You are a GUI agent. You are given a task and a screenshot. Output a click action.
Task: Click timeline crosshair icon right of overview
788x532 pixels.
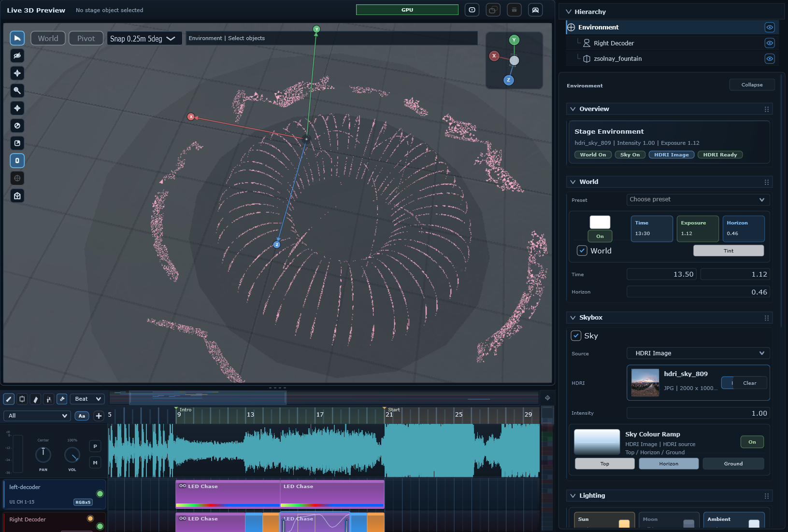(547, 398)
